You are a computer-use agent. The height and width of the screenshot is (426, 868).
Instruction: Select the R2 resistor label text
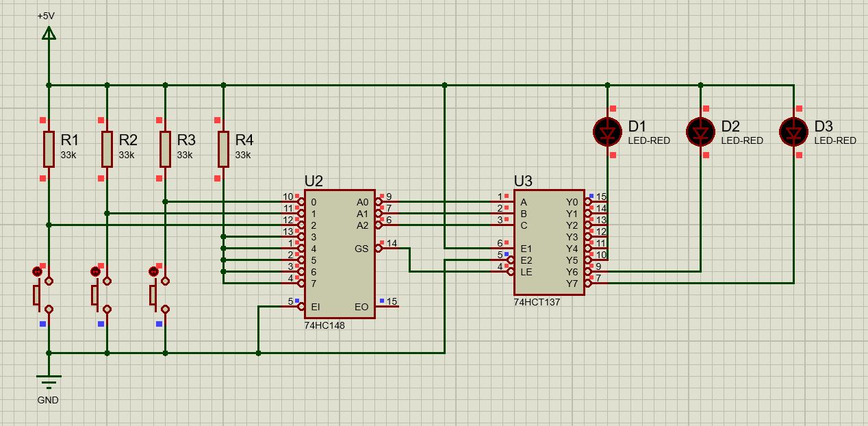coord(128,140)
